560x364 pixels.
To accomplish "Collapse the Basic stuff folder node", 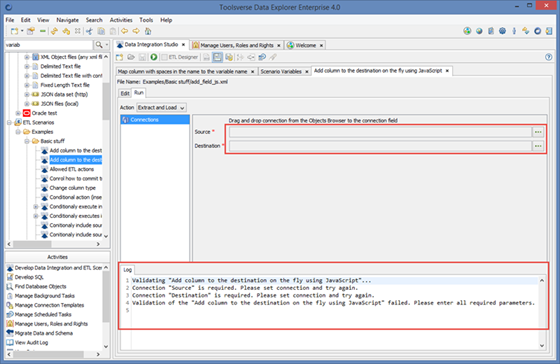I will tap(27, 141).
